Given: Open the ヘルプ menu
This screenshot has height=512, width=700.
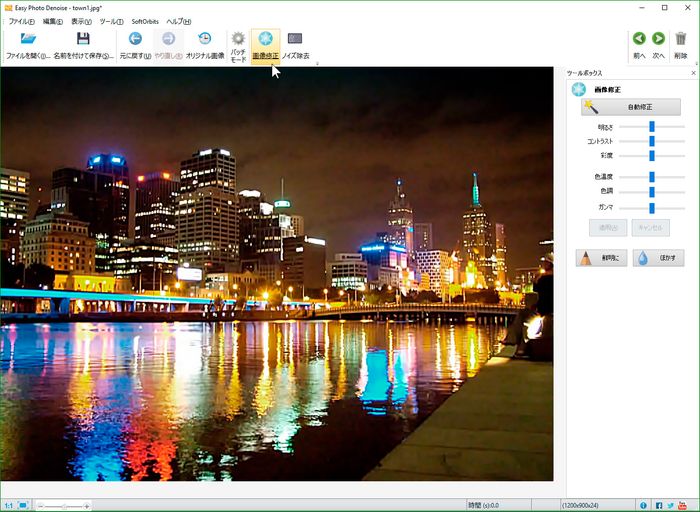Looking at the screenshot, I should click(179, 21).
